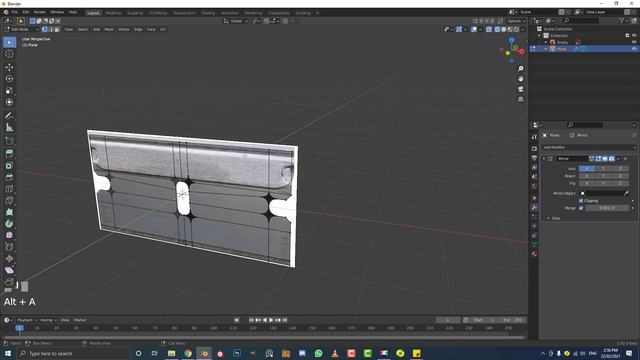
Task: Select the Shear tool
Action: coord(9,270)
